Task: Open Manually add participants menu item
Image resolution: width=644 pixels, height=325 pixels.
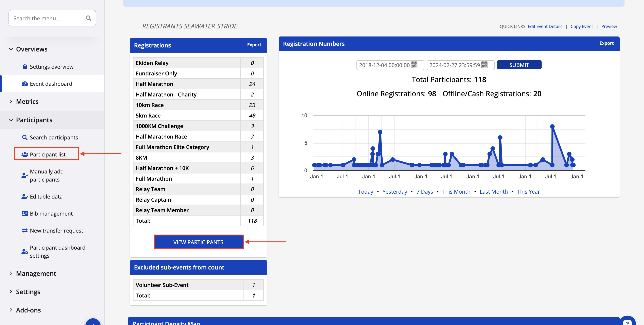Action: [x=47, y=175]
